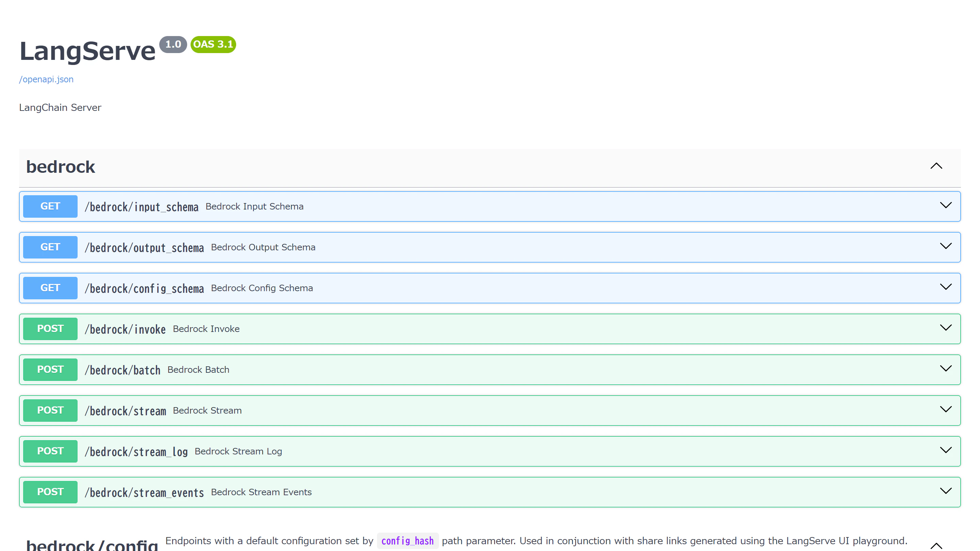Click POST button for Bedrock Batch

pyautogui.click(x=50, y=370)
